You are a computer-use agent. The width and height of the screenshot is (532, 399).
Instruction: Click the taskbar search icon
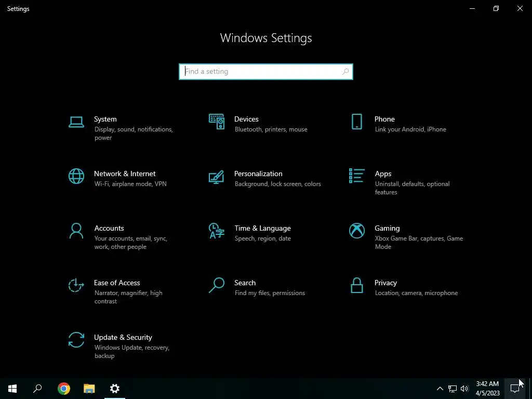[37, 389]
